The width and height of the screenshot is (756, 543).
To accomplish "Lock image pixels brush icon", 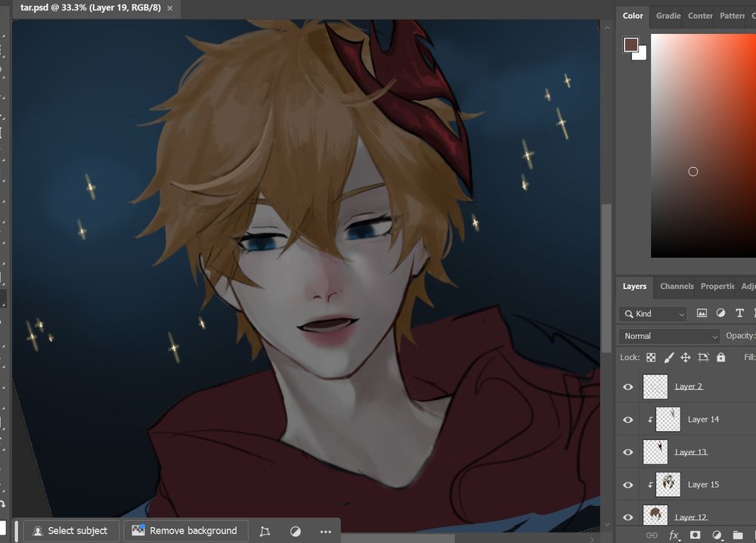I will [x=669, y=358].
